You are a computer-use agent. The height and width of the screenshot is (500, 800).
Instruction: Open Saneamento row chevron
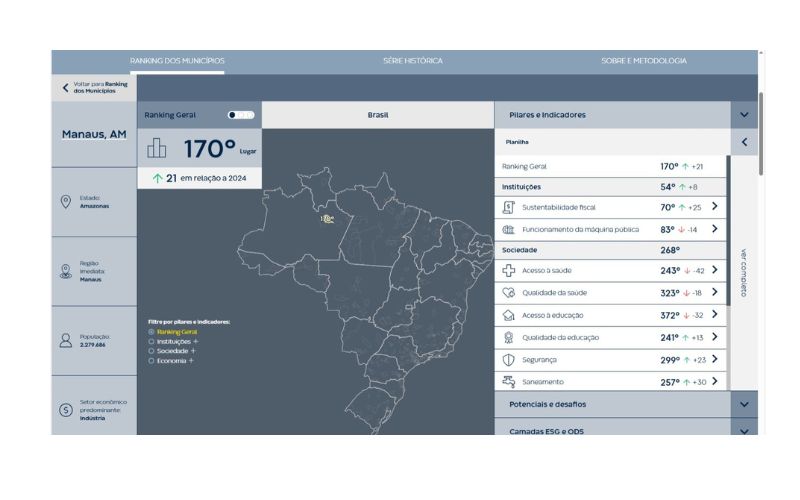point(715,381)
